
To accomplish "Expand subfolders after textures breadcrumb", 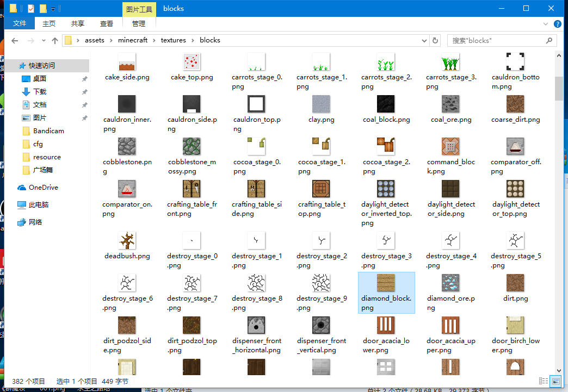I will point(193,41).
